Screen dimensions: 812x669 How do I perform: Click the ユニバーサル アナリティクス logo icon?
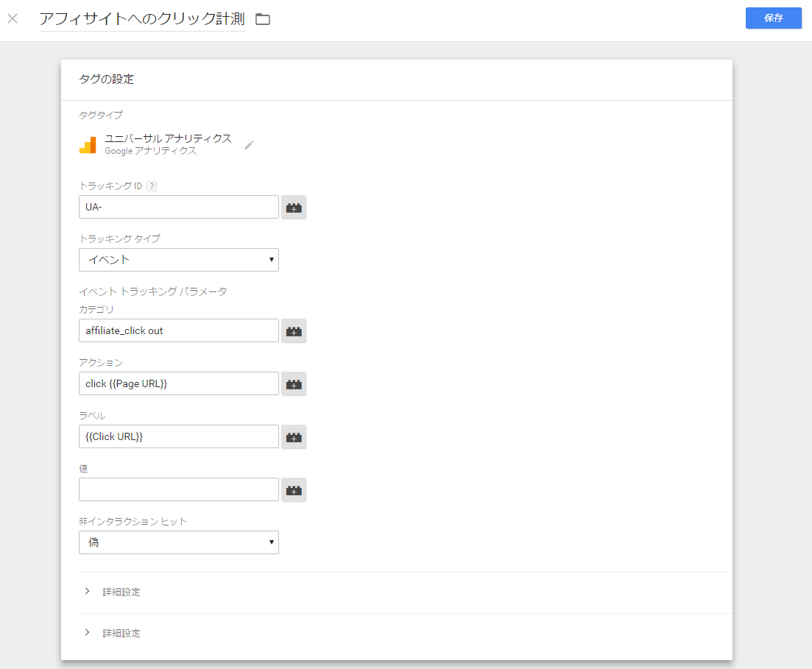coord(88,145)
